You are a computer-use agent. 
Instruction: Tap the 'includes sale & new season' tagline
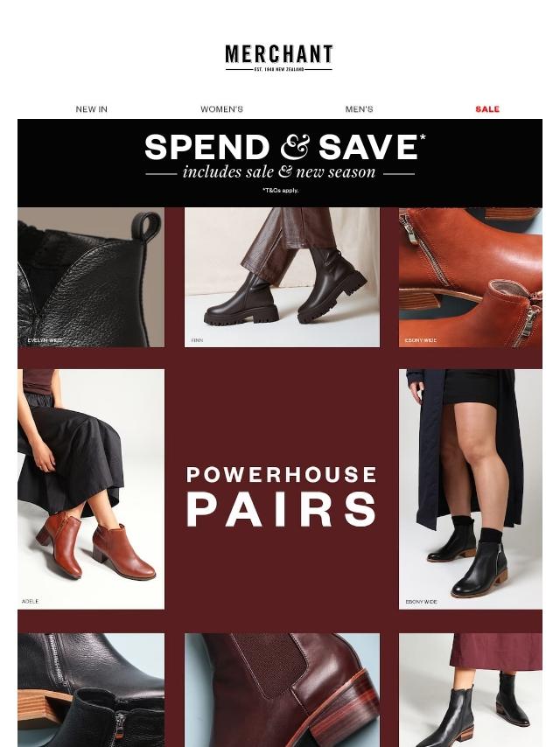click(279, 172)
